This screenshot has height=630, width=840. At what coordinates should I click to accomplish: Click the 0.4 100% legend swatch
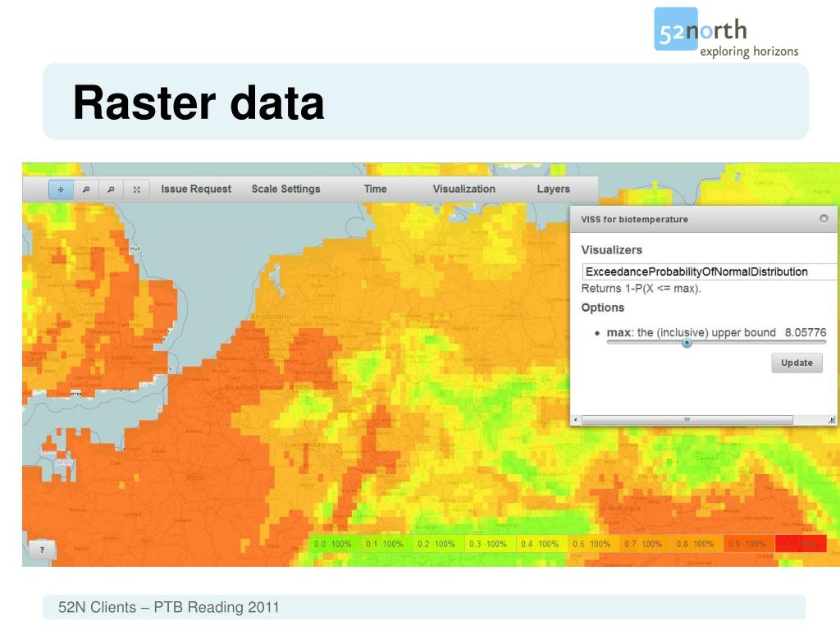point(541,544)
